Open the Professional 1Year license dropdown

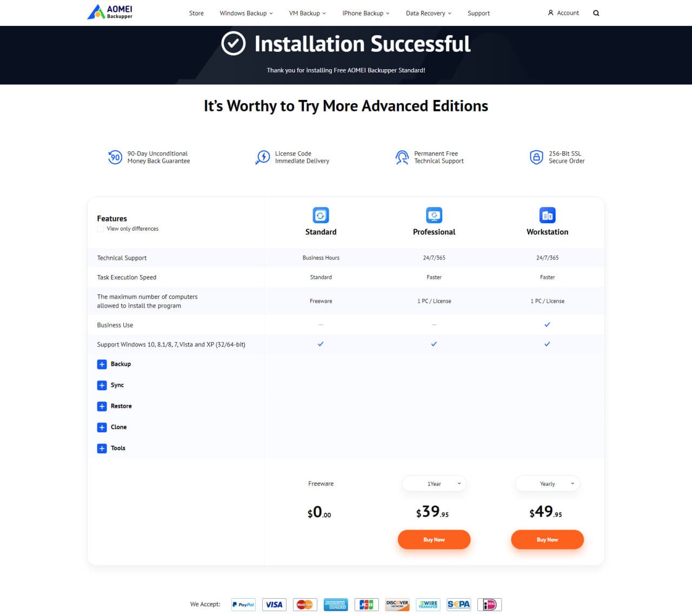(434, 484)
